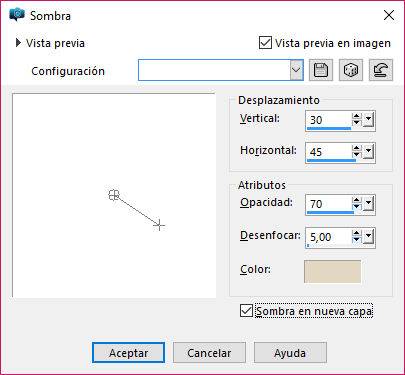The image size is (405, 375).
Task: Click the shadow offset crosshair endpoint in preview
Action: point(159,225)
